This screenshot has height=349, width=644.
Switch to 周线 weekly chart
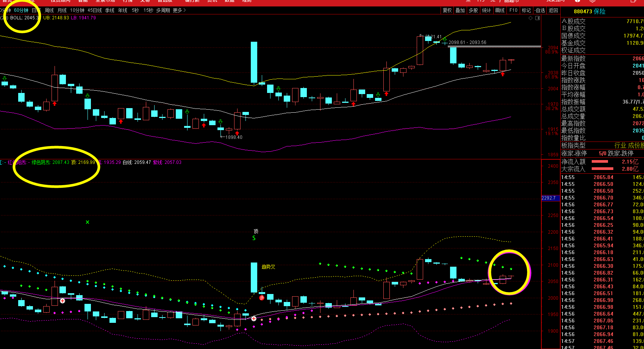[x=49, y=10]
